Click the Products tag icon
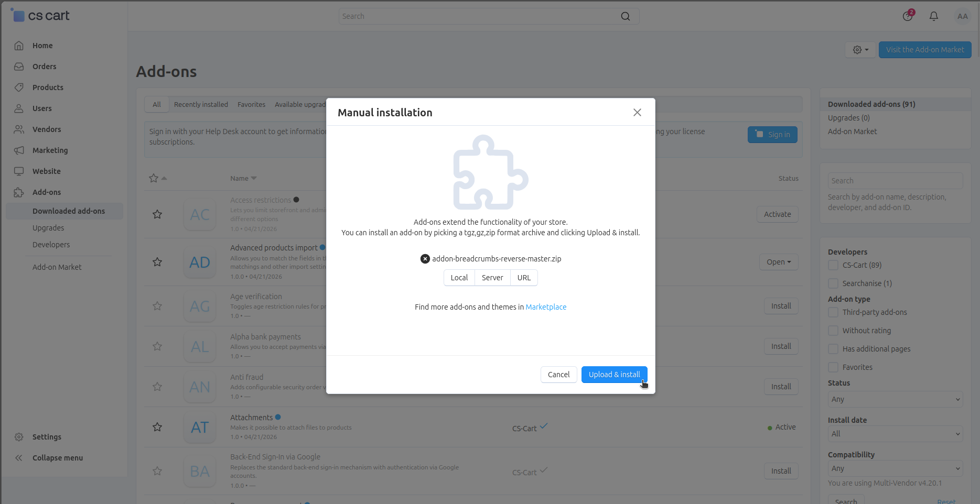Screen dimensions: 980x504 point(19,87)
